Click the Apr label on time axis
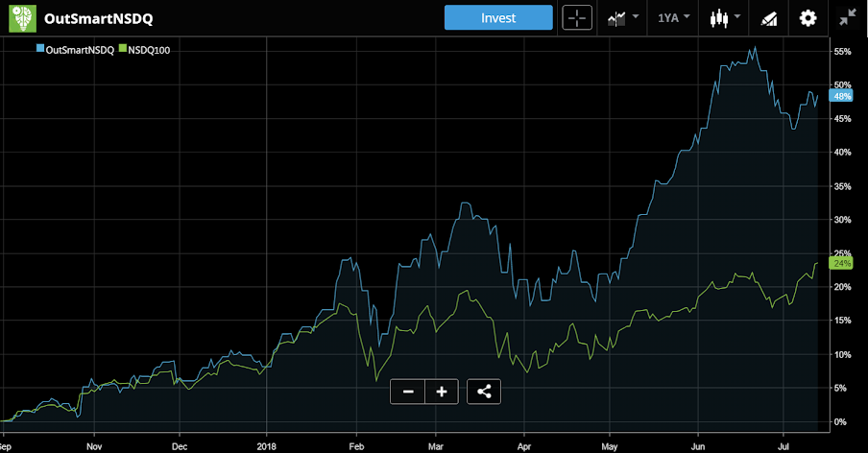Screen dimensions: 868x453 pyautogui.click(x=523, y=446)
